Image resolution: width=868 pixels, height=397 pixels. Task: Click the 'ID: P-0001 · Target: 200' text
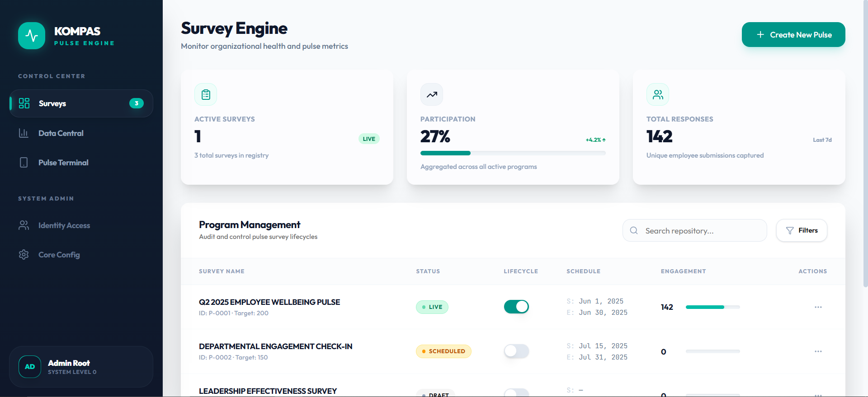[x=234, y=313]
